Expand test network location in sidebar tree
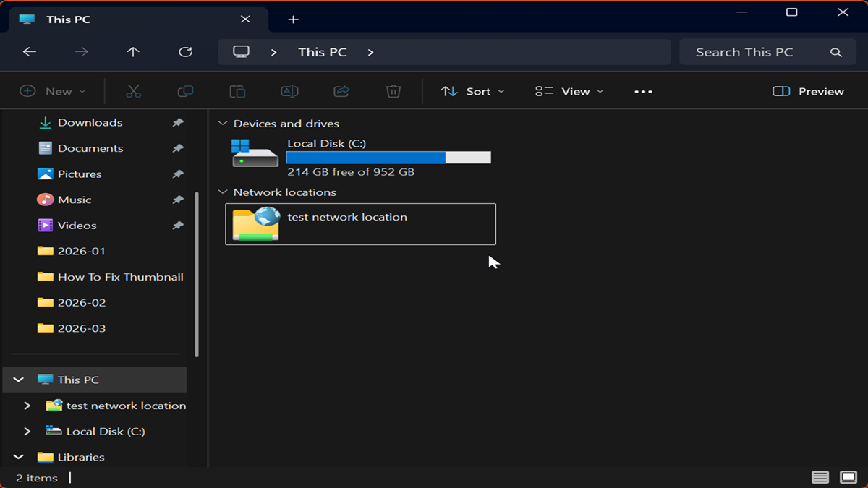Viewport: 868px width, 488px height. pyautogui.click(x=27, y=406)
